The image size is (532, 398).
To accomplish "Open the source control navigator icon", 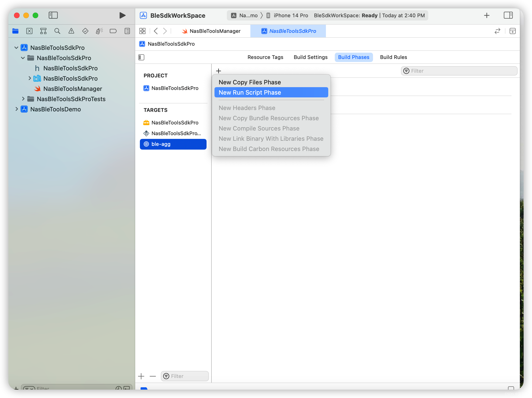I will (x=29, y=31).
